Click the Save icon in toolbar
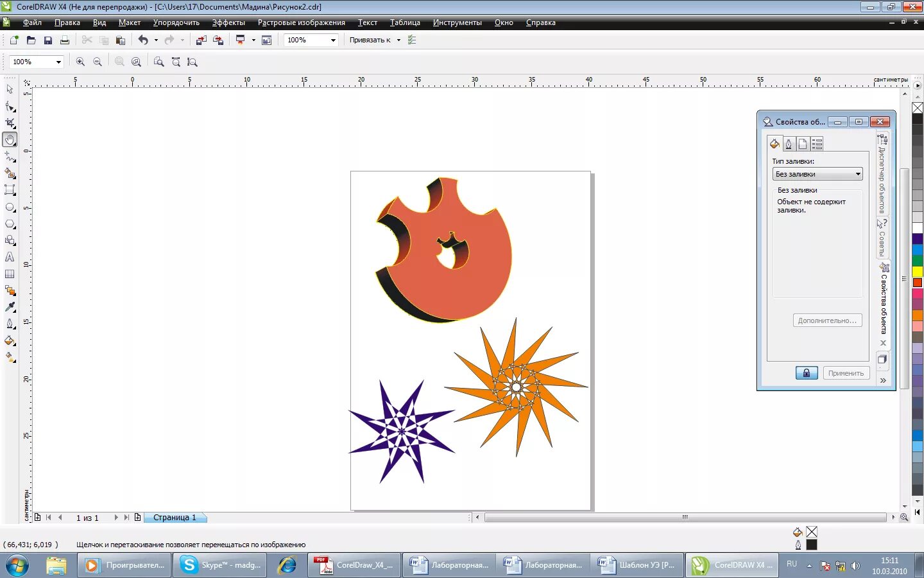Screen dimensions: 924x578 point(48,40)
